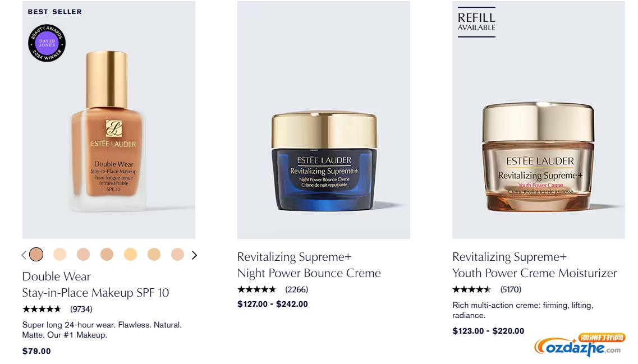Open the 5170 reviews for Youth Power Creme
This screenshot has width=638, height=364.
[x=511, y=289]
